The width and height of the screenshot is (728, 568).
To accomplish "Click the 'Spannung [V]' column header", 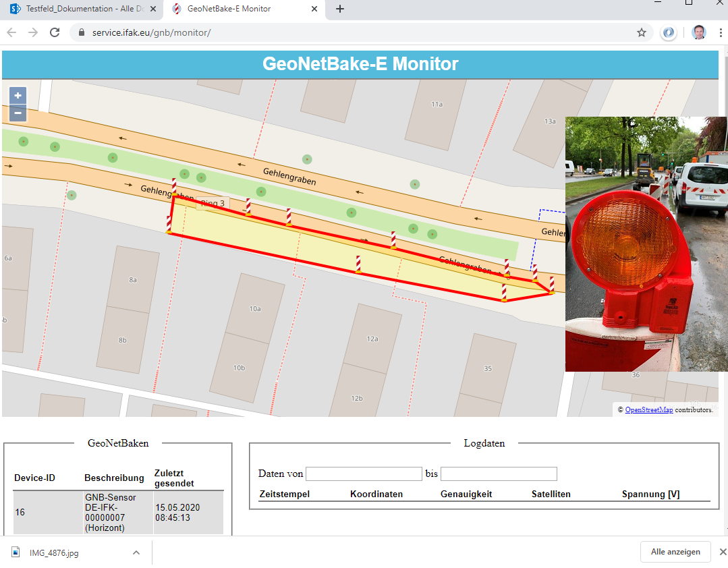I will coord(650,494).
